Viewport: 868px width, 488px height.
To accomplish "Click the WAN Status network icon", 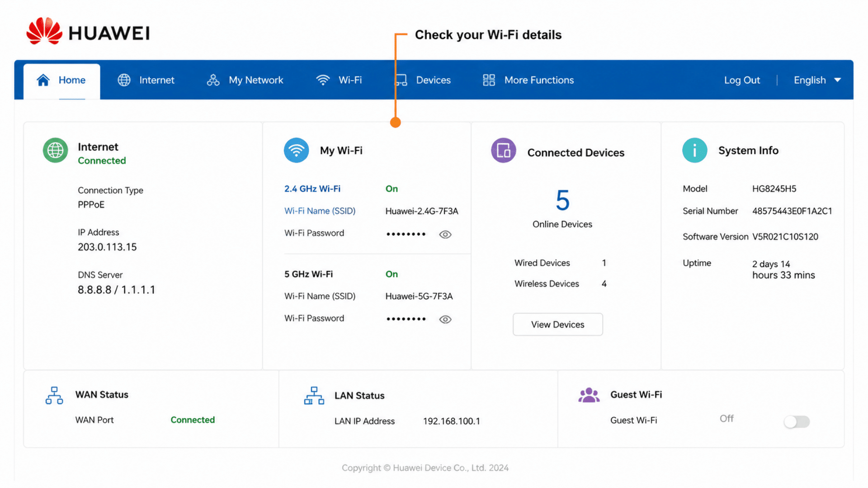I will tap(54, 395).
